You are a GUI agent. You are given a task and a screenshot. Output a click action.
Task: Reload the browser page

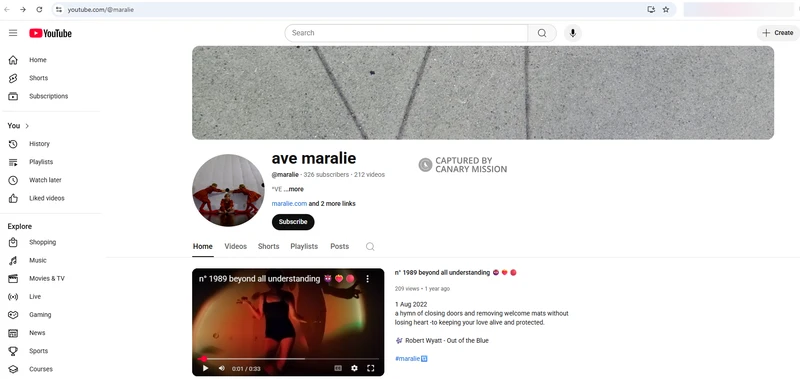pos(39,9)
